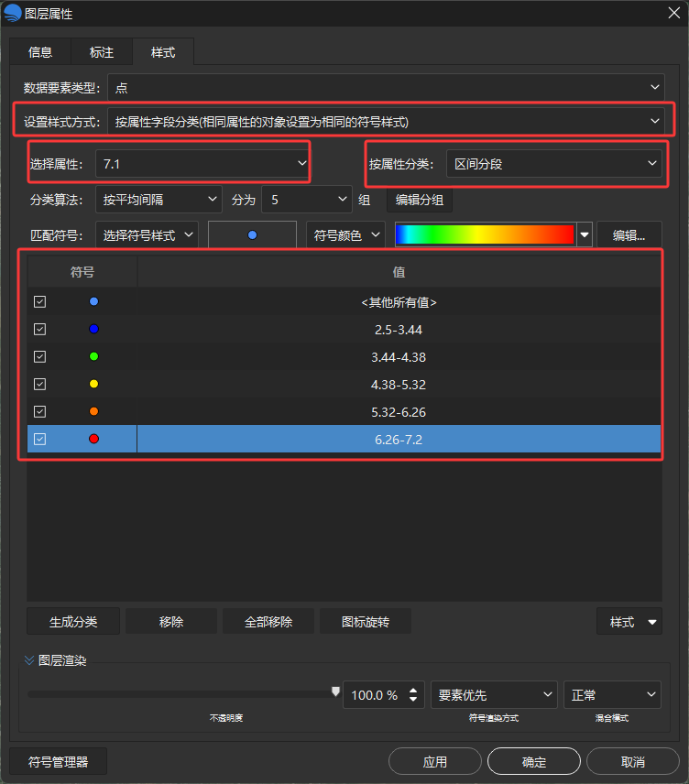Viewport: 689px width, 784px height.
Task: Select the 5.32-6.26 value cell
Action: pyautogui.click(x=399, y=412)
